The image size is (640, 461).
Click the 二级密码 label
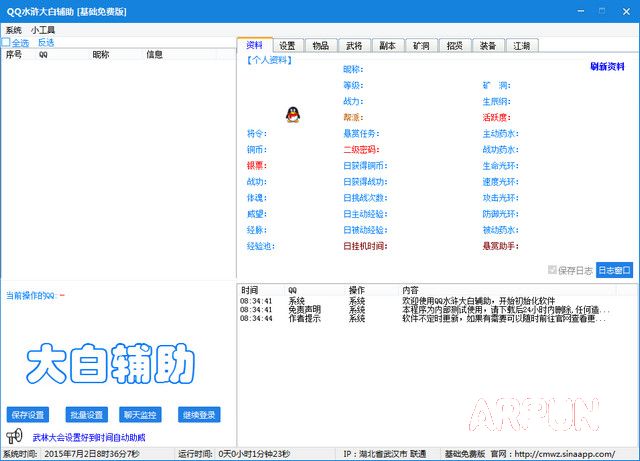(362, 149)
